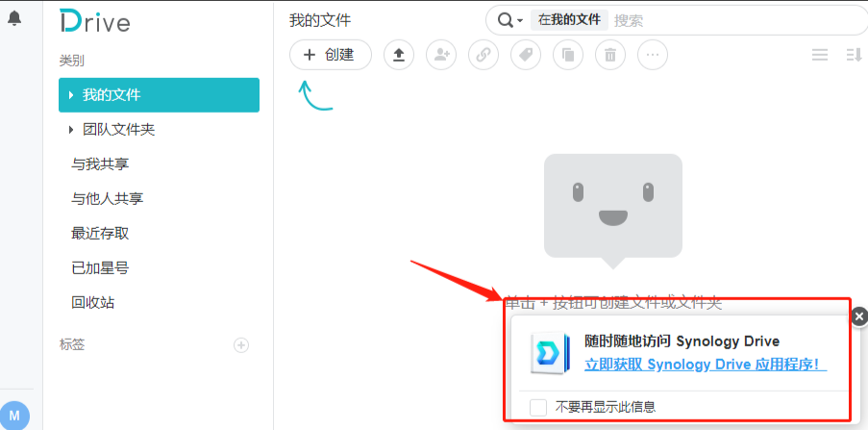Expand the 我的文件 folder arrow
The height and width of the screenshot is (430, 868).
(71, 95)
